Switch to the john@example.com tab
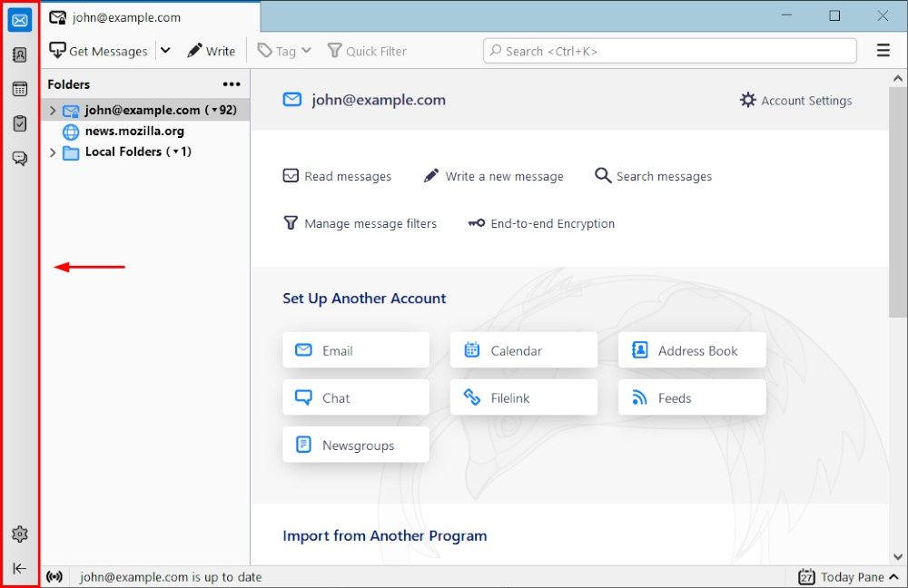 [151, 17]
